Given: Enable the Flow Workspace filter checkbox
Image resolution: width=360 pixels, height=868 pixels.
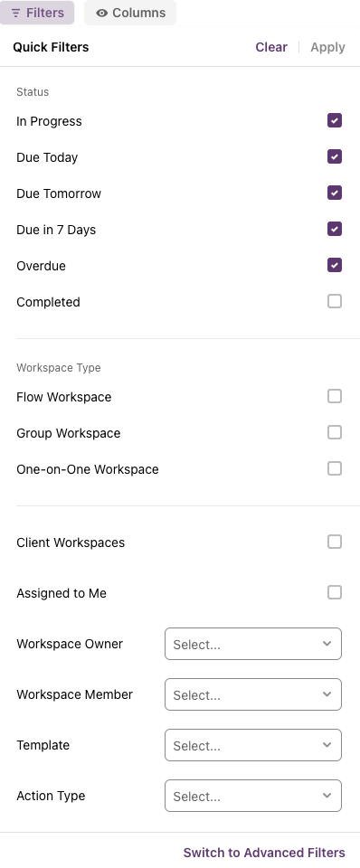Looking at the screenshot, I should 335,396.
